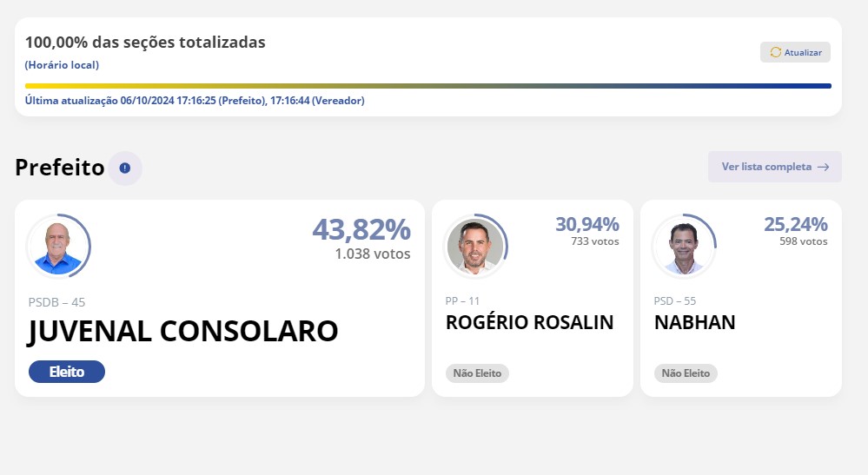
Task: Select Juvenal Consolaro's candidate photo
Action: pos(58,246)
